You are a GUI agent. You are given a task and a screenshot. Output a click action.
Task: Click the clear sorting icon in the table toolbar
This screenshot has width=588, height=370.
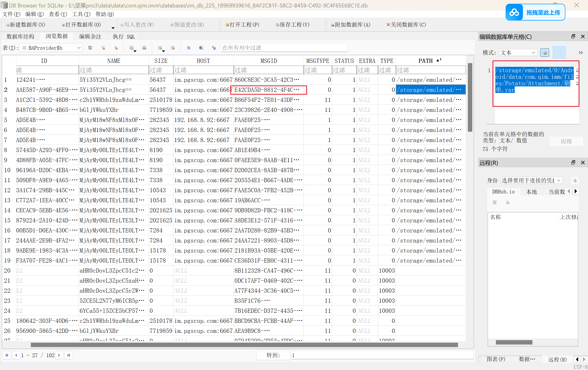[x=116, y=48]
